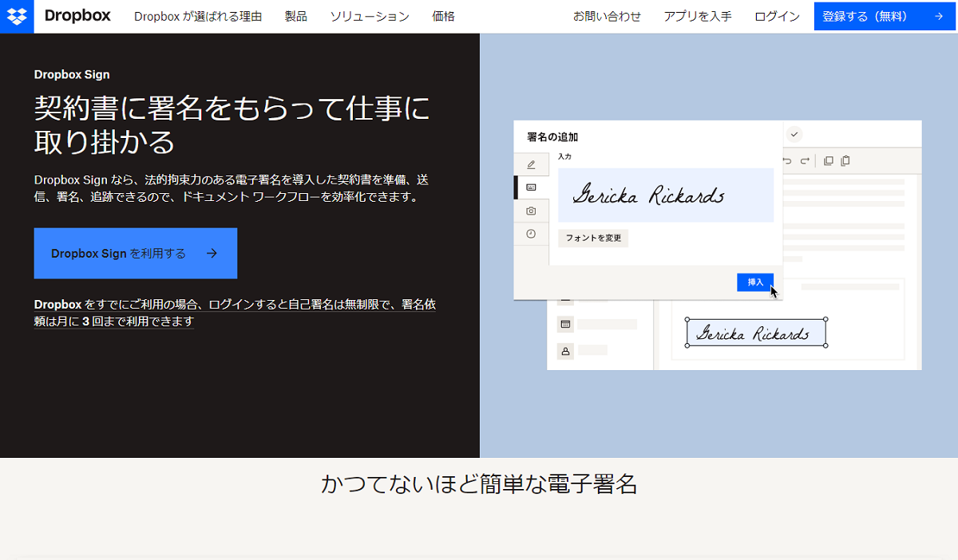The height and width of the screenshot is (560, 958).
Task: Click the undo arrow icon in illustration toolbar
Action: click(x=787, y=160)
